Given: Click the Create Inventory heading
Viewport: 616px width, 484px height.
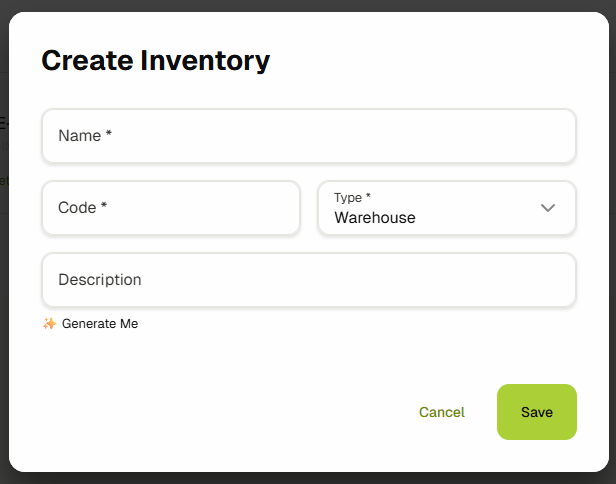Looking at the screenshot, I should click(155, 60).
